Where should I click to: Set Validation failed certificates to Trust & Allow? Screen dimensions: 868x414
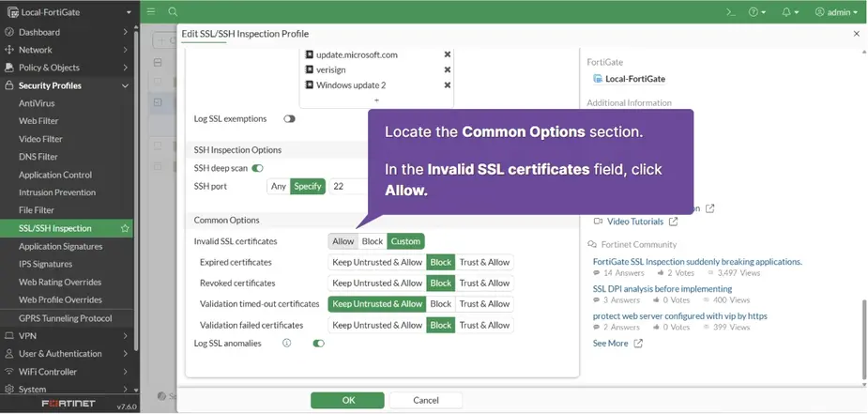[x=484, y=325]
